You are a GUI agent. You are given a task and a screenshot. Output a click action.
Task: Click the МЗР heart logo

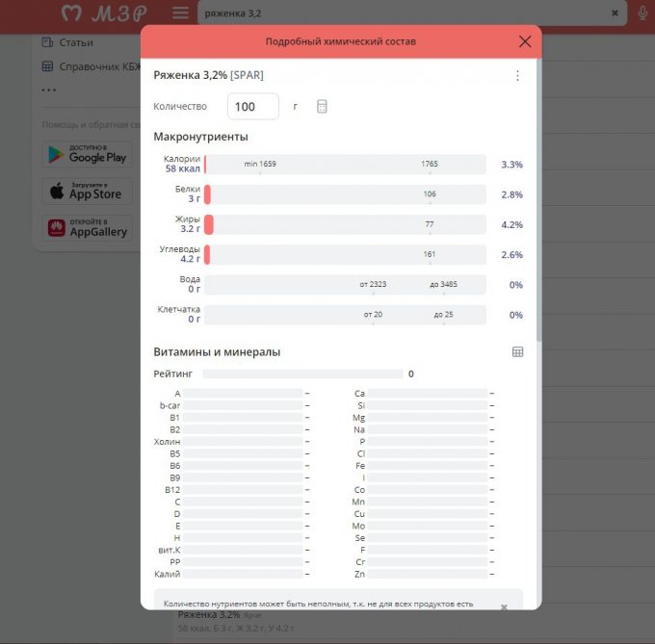[106, 13]
